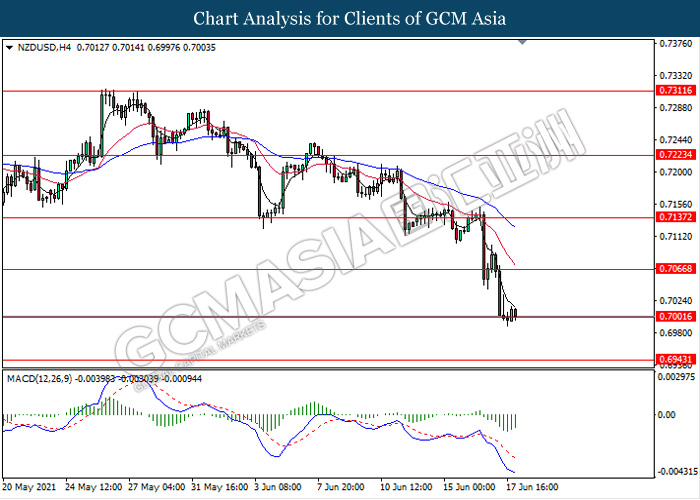Click the 24 May 12:00 time label
The width and height of the screenshot is (700, 500).
(93, 487)
